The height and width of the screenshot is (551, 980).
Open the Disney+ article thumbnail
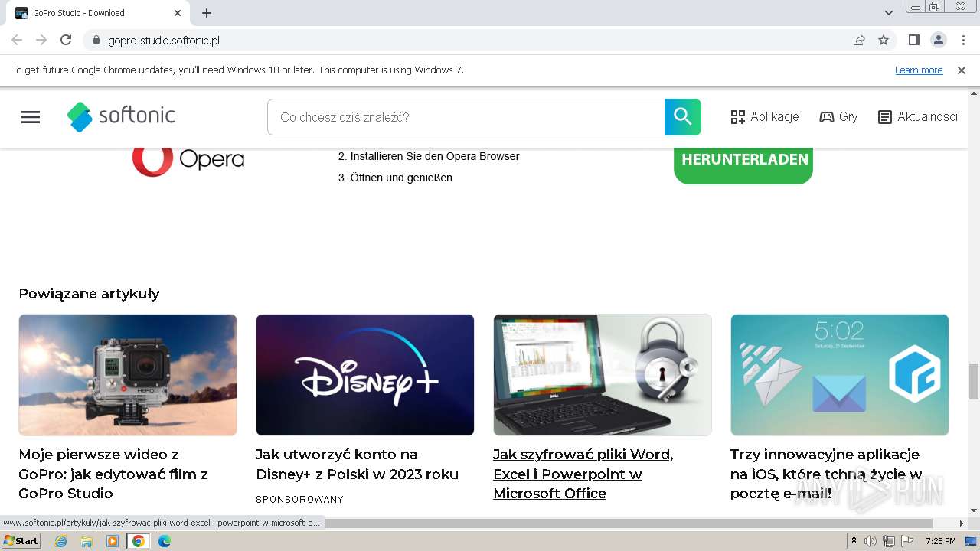click(365, 375)
